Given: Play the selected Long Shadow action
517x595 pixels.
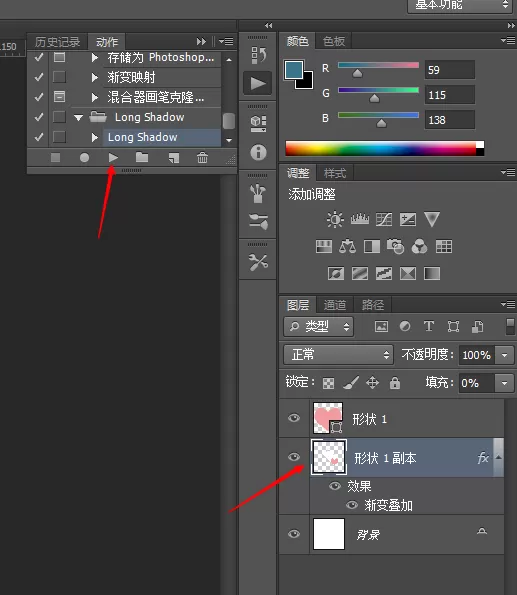Looking at the screenshot, I should [113, 157].
